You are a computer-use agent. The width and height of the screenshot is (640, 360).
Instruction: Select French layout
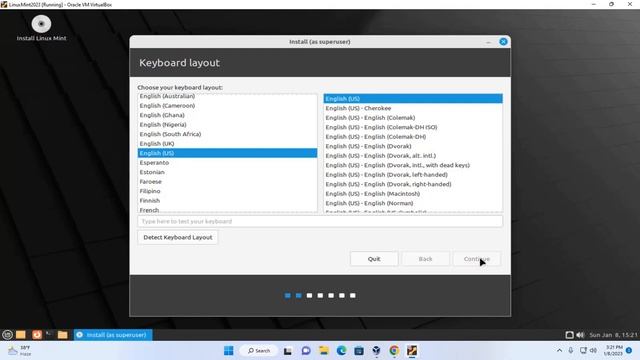click(227, 209)
